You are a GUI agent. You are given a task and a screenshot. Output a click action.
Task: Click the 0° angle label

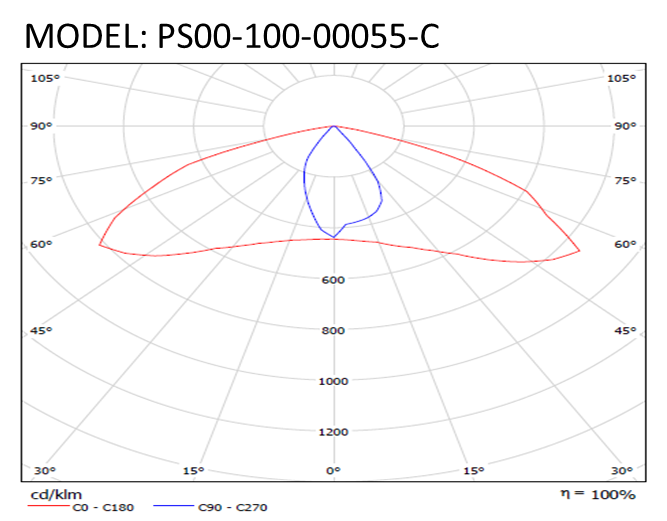point(334,471)
